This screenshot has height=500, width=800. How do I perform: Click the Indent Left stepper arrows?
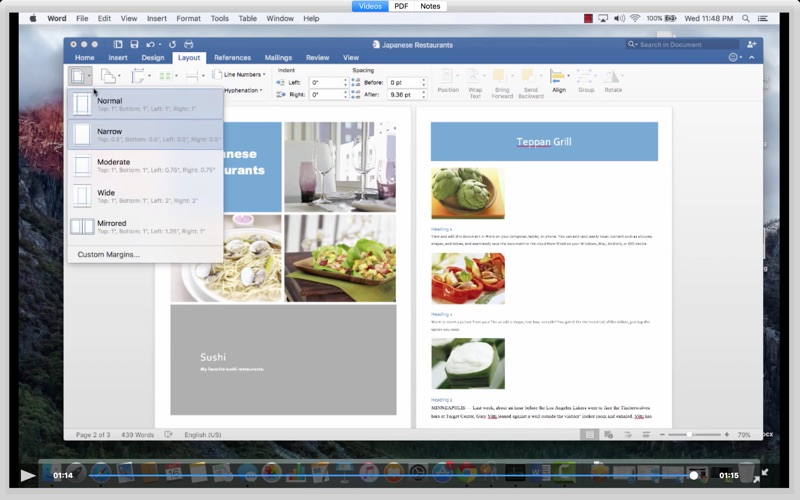(x=345, y=82)
